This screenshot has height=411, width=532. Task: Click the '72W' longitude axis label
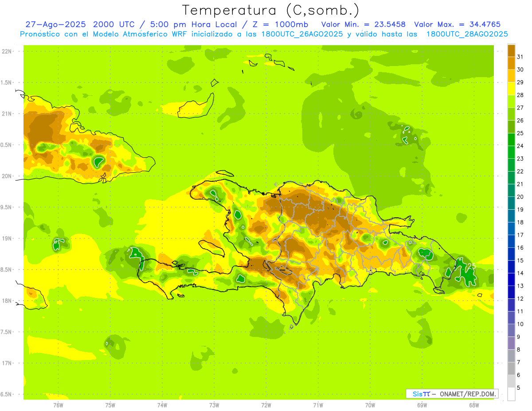click(266, 405)
